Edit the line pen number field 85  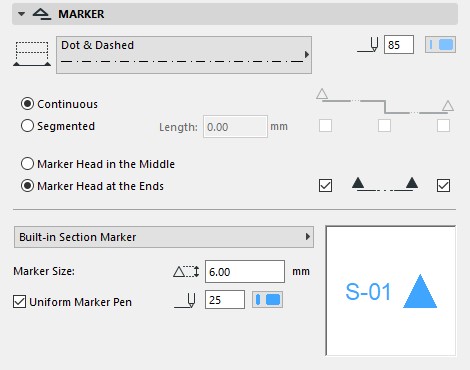pyautogui.click(x=399, y=45)
